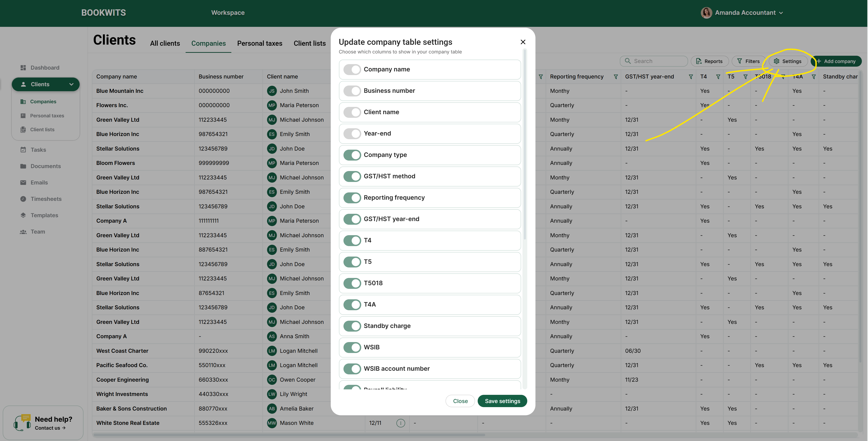Click the filter icon left of Reporting frequency
The image size is (868, 441).
click(x=541, y=77)
